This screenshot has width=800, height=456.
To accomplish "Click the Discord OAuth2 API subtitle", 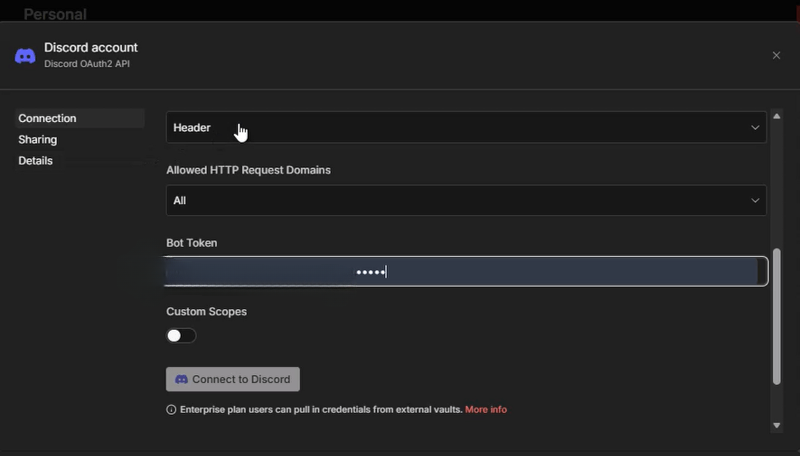I will [87, 64].
